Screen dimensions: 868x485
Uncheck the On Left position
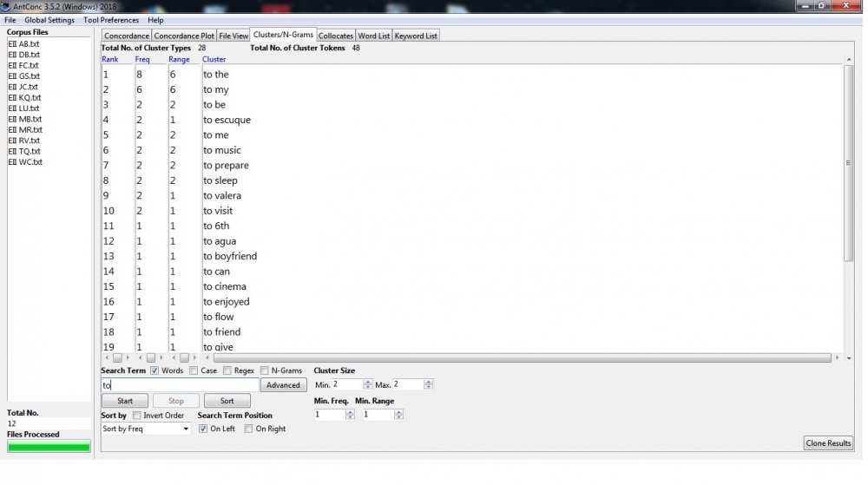pos(203,429)
